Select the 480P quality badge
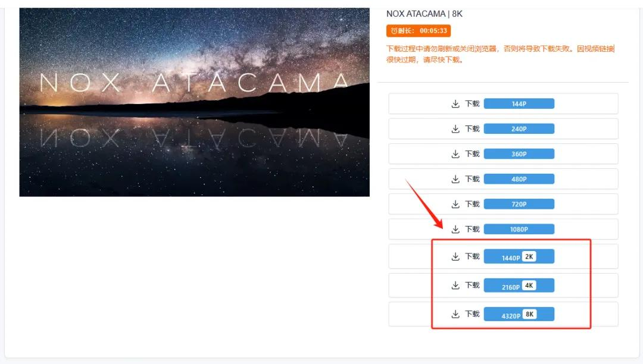The image size is (643, 364). click(x=519, y=179)
